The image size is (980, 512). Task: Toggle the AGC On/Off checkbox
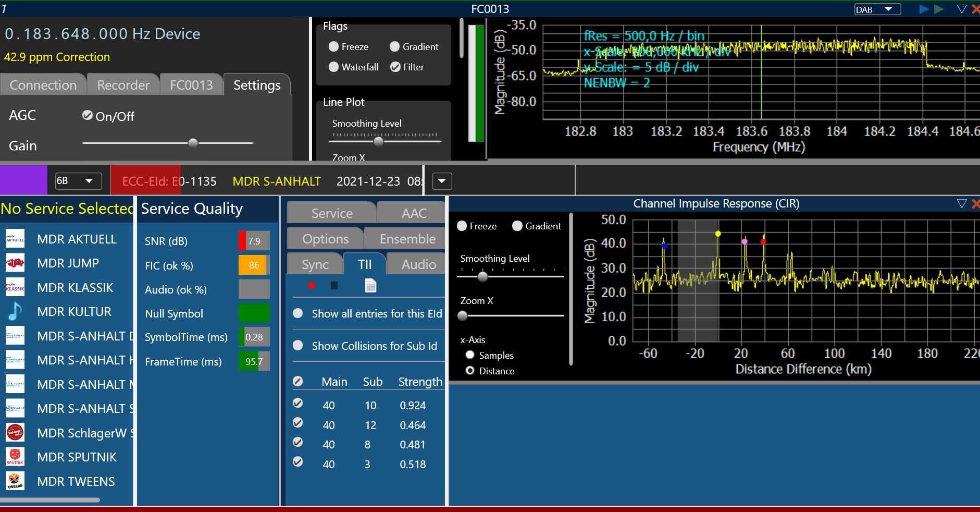pyautogui.click(x=88, y=115)
